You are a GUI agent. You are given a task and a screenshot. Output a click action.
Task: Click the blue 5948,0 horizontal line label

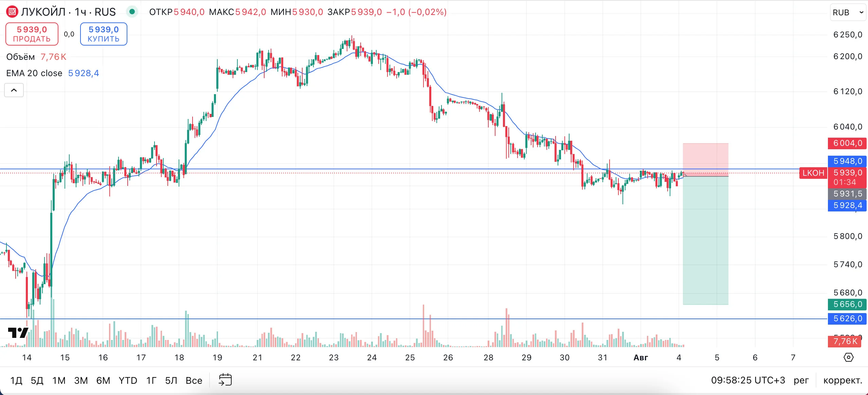coord(847,161)
